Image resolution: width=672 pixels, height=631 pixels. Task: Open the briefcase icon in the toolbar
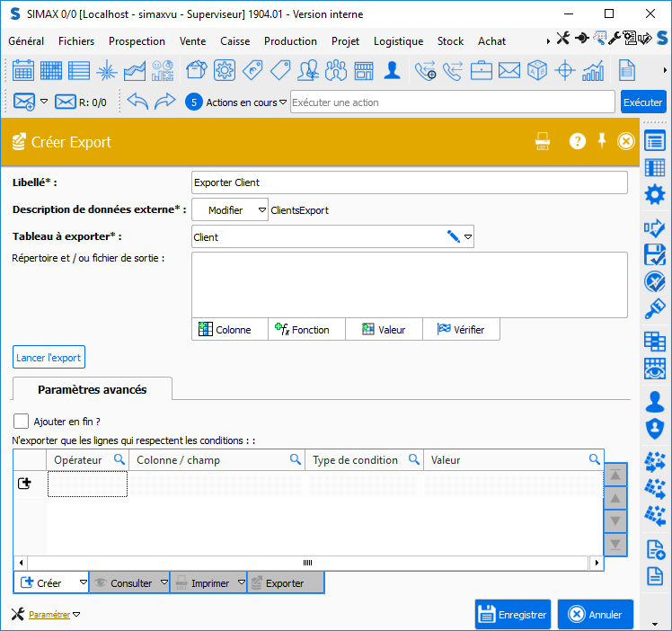tap(482, 70)
